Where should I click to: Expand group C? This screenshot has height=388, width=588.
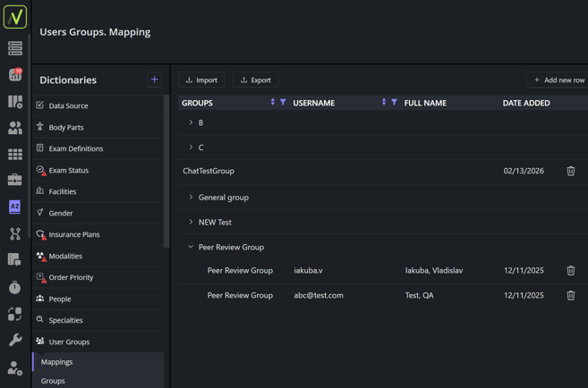coord(191,148)
